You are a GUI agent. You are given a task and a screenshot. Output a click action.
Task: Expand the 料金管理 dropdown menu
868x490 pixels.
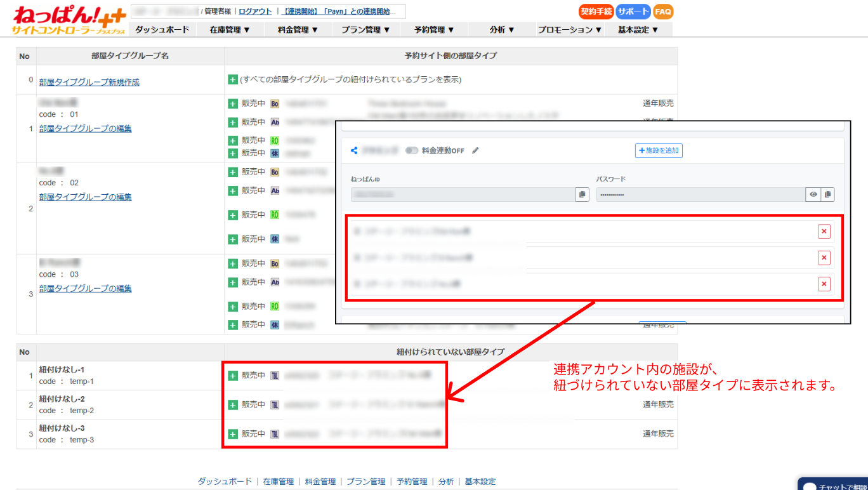[298, 30]
